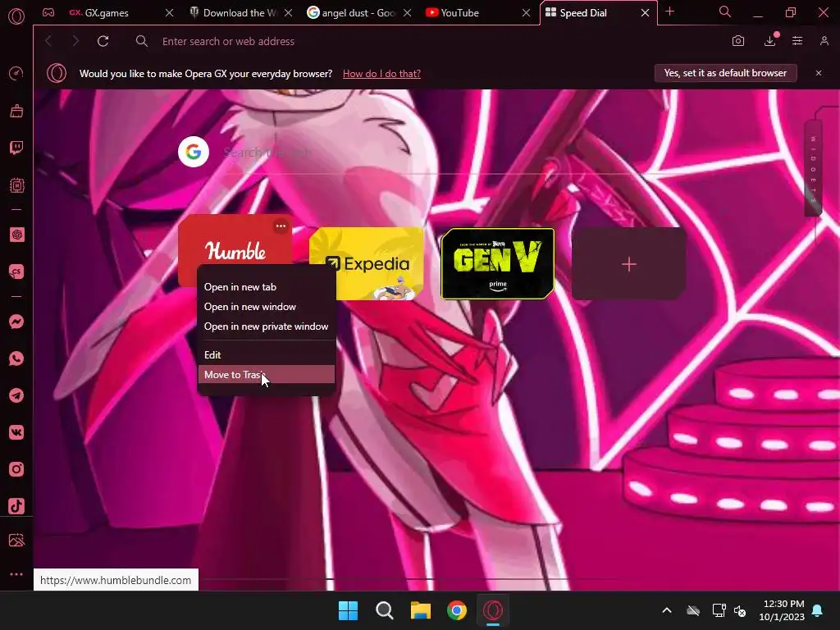Click Yes, set it as default browser

coord(725,73)
